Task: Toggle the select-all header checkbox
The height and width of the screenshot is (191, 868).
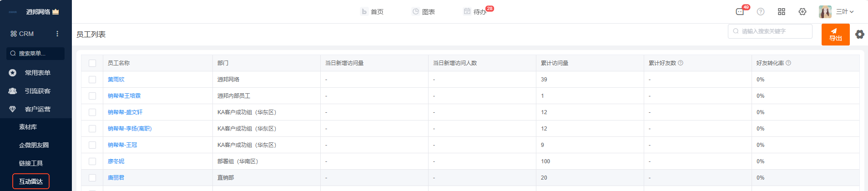Action: [x=92, y=63]
